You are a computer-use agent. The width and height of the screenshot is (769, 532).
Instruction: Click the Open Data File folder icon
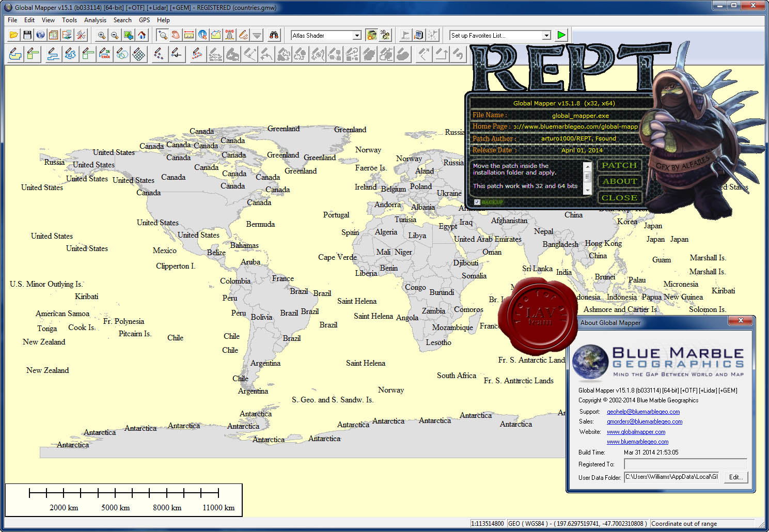14,35
